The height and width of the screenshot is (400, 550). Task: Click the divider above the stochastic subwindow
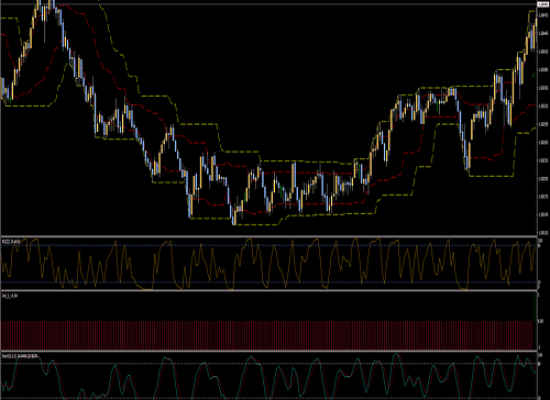269,351
